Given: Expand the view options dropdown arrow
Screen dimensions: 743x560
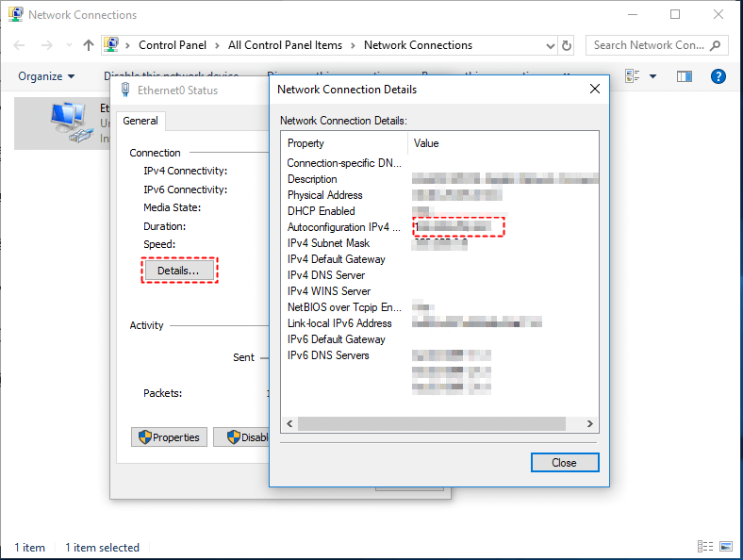Looking at the screenshot, I should pyautogui.click(x=654, y=76).
